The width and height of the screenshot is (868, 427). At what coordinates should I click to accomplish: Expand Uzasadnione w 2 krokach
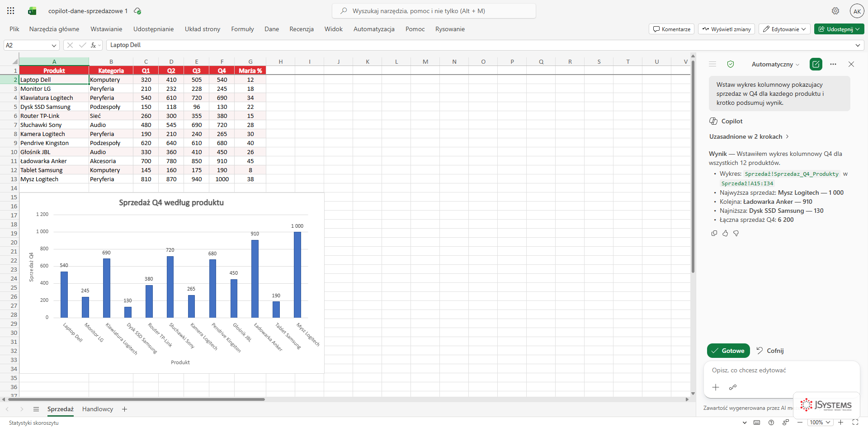749,136
